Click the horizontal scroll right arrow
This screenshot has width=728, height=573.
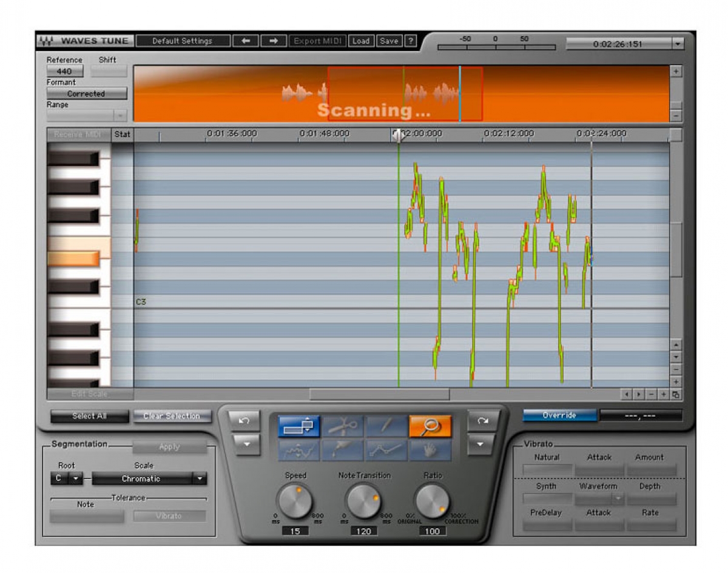638,394
